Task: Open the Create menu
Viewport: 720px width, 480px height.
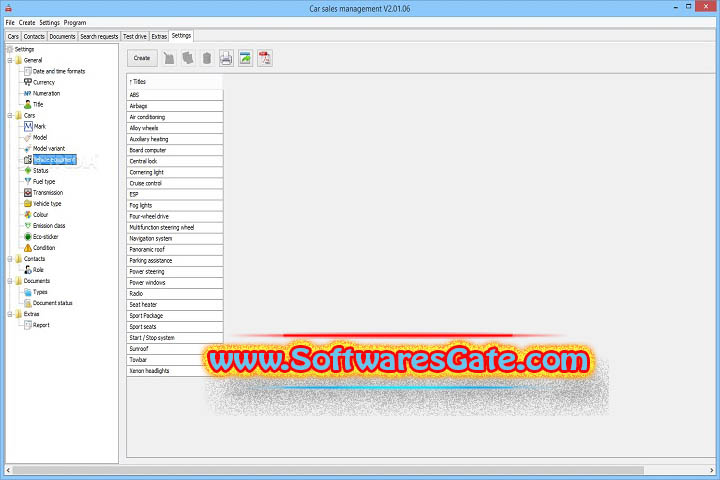Action: (27, 23)
